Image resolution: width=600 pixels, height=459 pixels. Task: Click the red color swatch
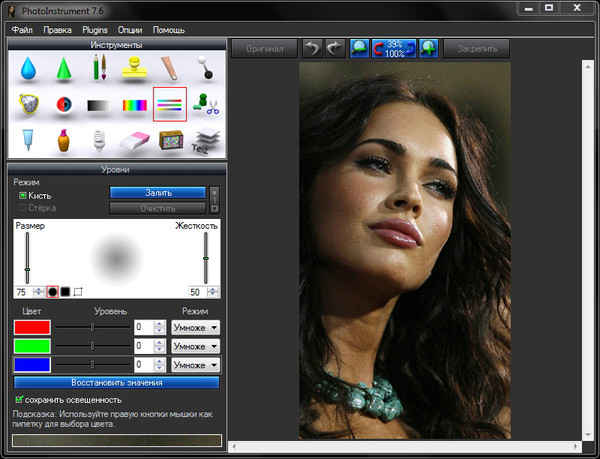(32, 327)
